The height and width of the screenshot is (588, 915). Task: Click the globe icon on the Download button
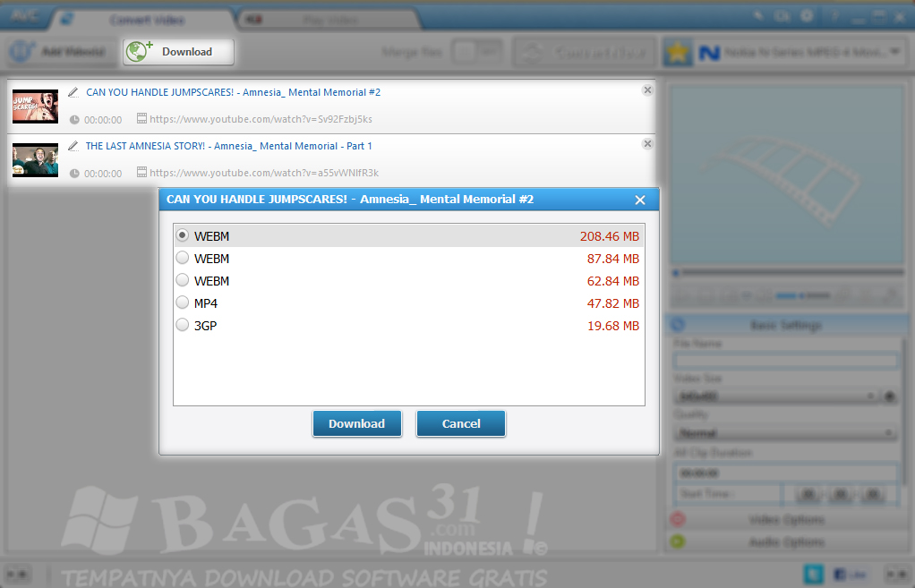click(138, 51)
